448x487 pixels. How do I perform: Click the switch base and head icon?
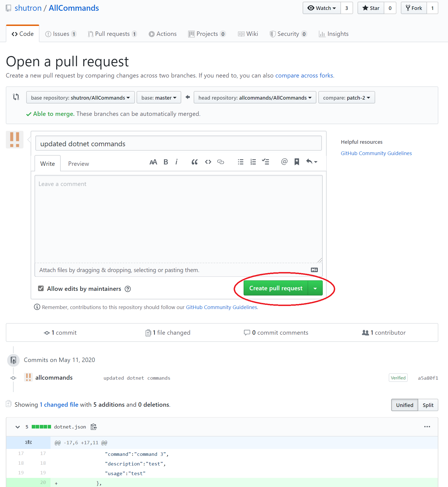pos(16,97)
